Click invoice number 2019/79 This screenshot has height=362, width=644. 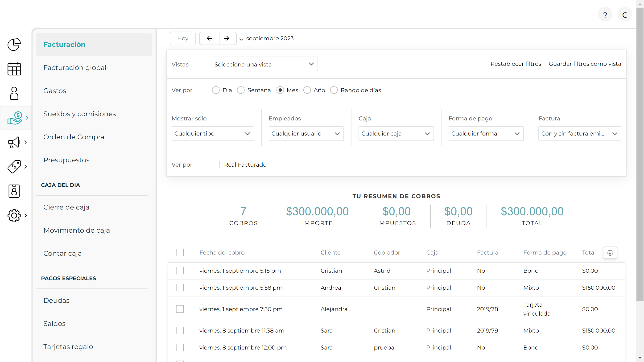click(x=487, y=330)
